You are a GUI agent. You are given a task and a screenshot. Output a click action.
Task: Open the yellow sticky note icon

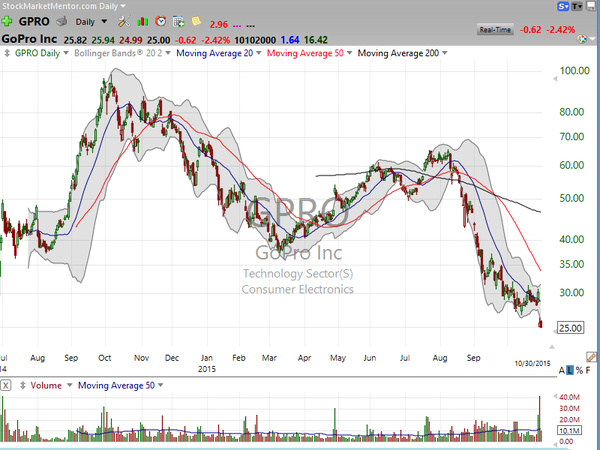196,21
